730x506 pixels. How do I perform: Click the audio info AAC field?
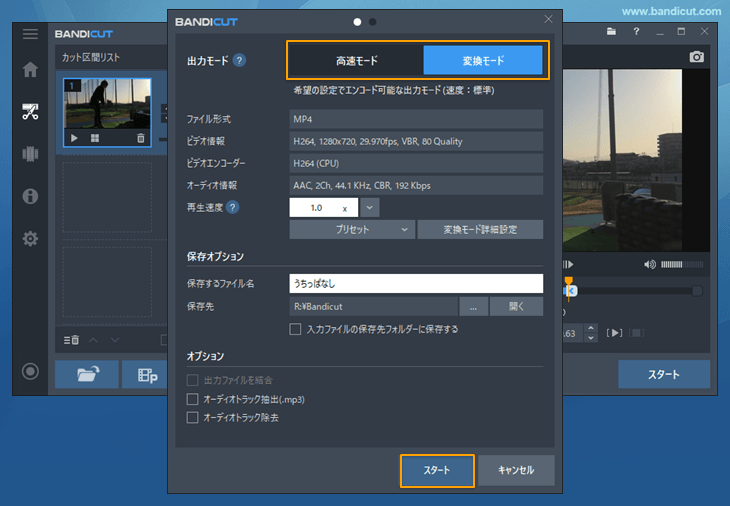point(416,185)
